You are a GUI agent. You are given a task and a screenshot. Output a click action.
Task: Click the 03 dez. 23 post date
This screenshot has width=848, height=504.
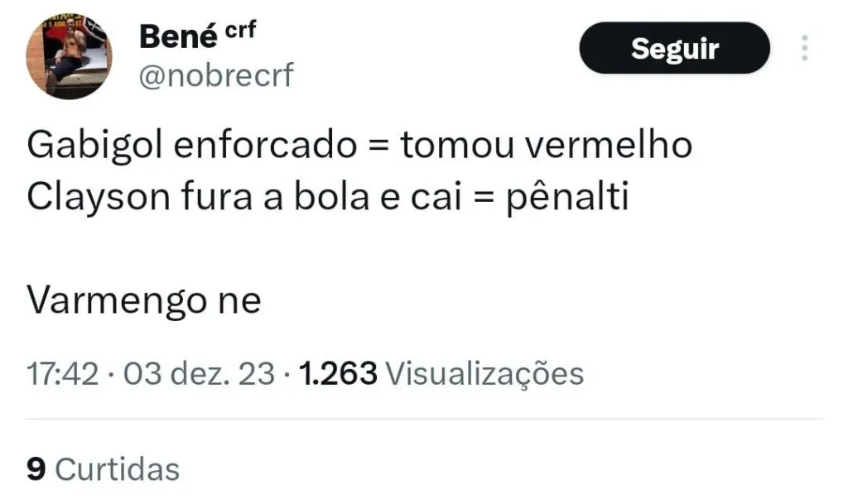(x=199, y=374)
